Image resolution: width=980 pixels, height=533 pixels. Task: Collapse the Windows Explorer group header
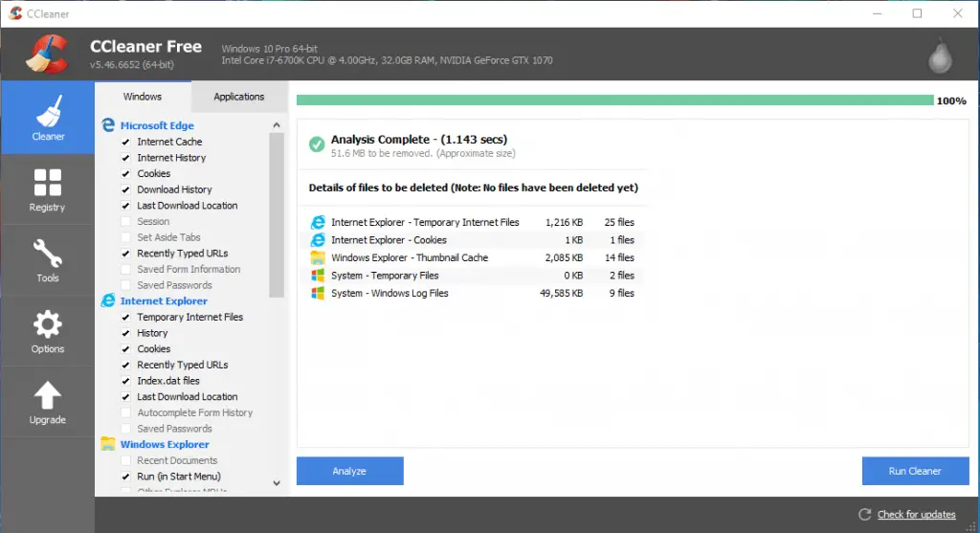click(x=165, y=444)
